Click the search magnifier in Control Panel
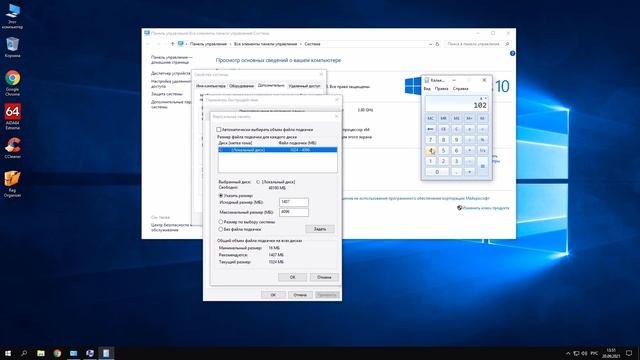640x360 pixels. point(507,44)
